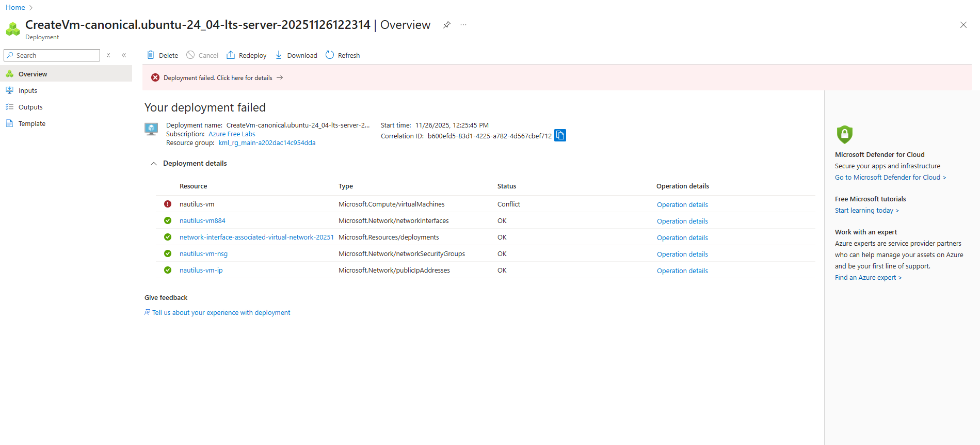This screenshot has width=980, height=445.
Task: Click the Download toolbar button label
Action: coord(302,56)
